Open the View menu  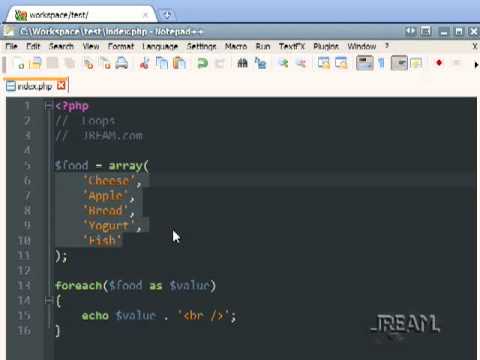pyautogui.click(x=91, y=46)
